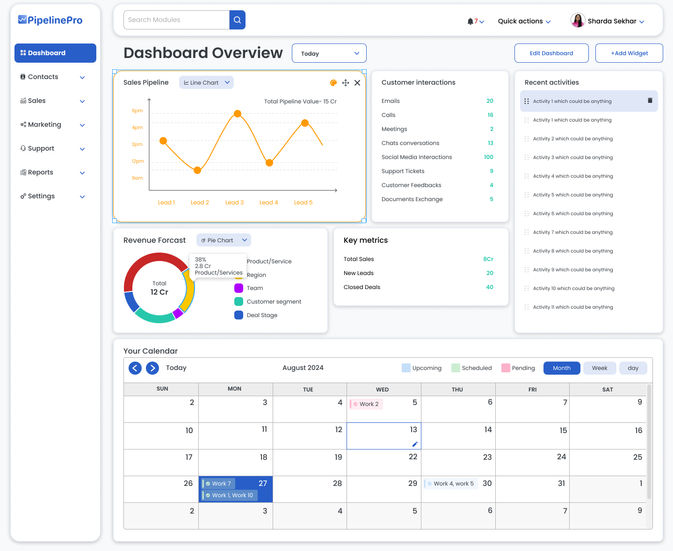This screenshot has height=551, width=673.
Task: Select Dashboard in sidebar
Action: [55, 53]
